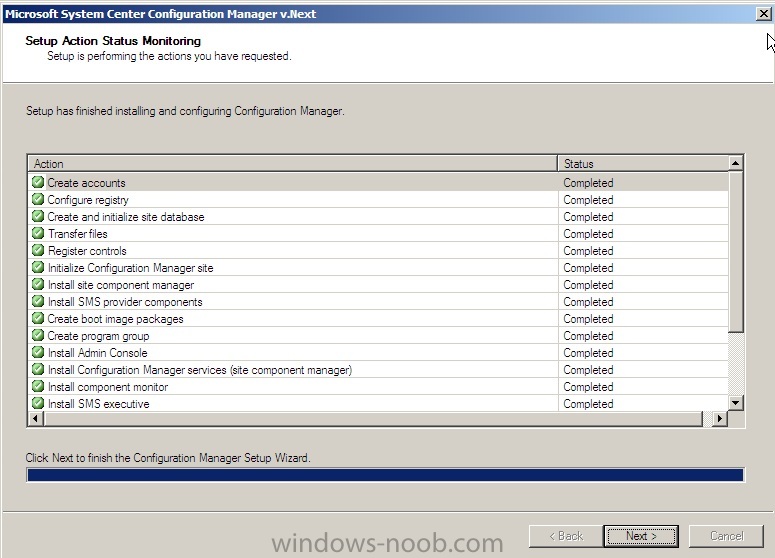Screen dimensions: 775x558
Task: Click Completed status for Transfer files
Action: click(588, 234)
